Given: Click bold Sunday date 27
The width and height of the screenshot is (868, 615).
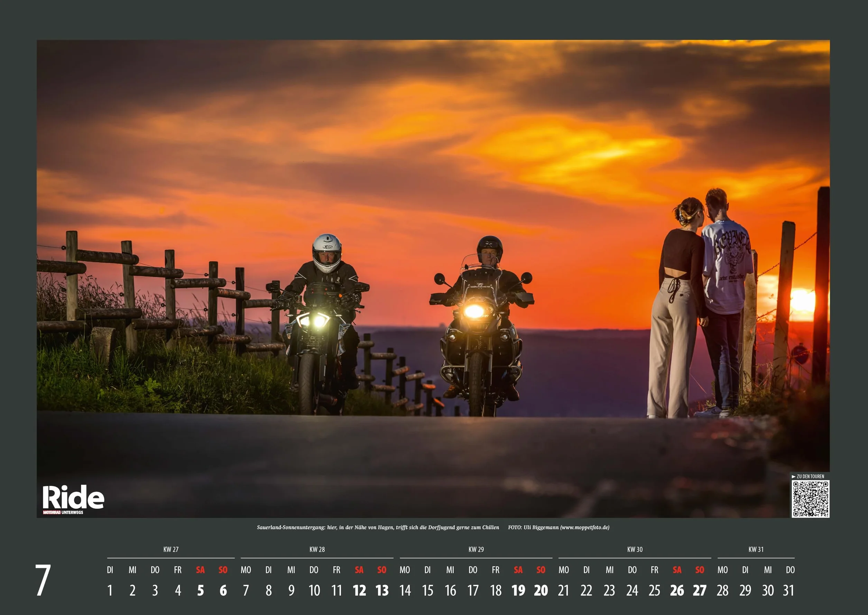Looking at the screenshot, I should 700,591.
